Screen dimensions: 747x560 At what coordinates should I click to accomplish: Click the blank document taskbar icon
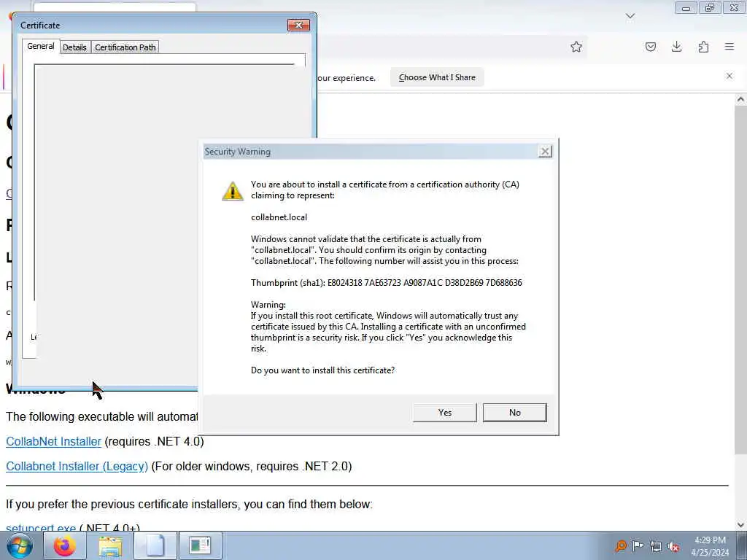click(155, 545)
